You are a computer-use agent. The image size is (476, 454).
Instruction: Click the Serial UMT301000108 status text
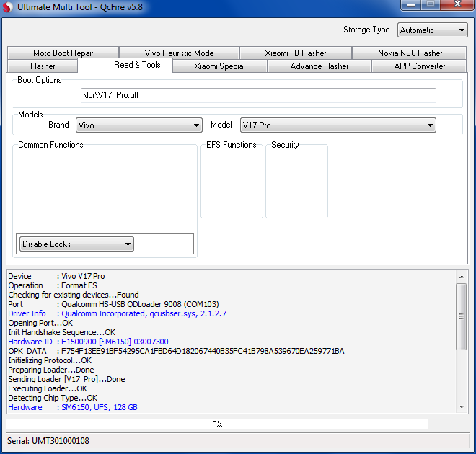pyautogui.click(x=48, y=440)
